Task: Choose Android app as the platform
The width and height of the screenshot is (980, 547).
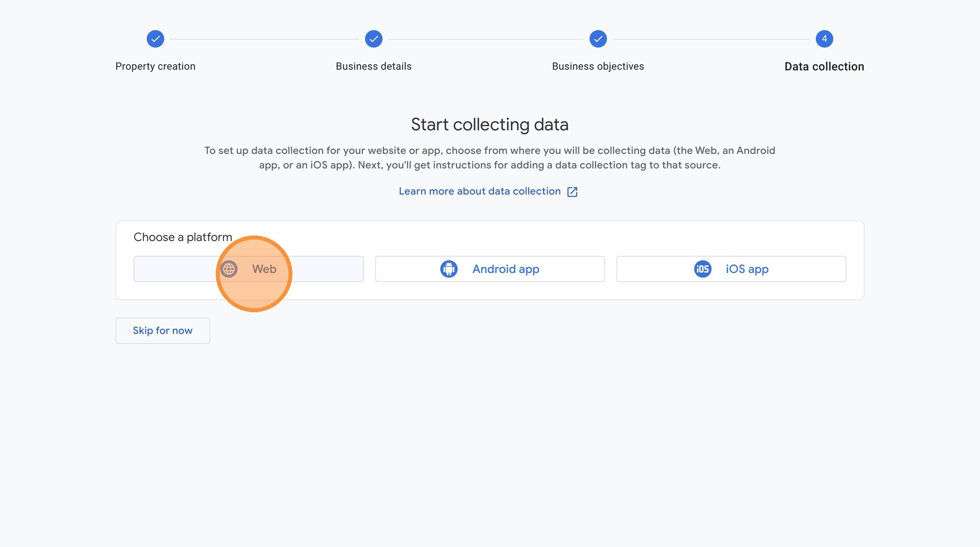Action: [x=490, y=269]
